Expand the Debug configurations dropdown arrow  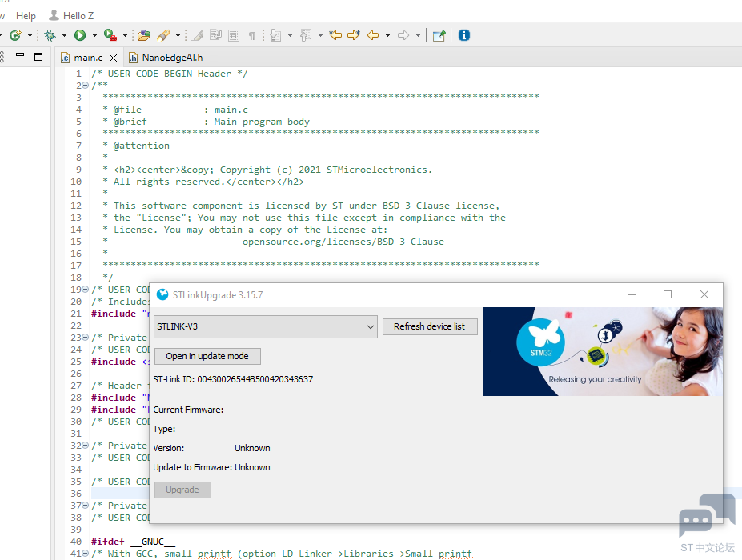pyautogui.click(x=64, y=35)
